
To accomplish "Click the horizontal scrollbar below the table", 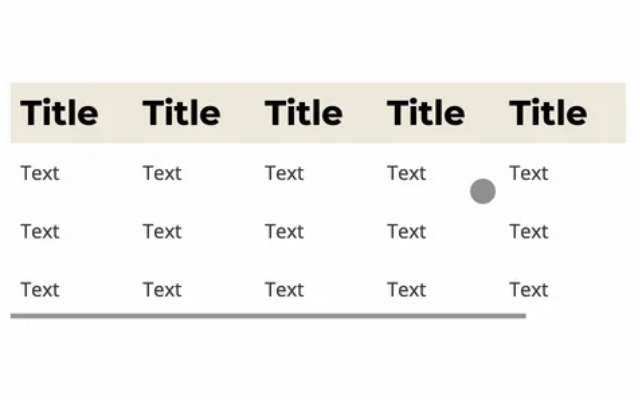I will 268,316.
